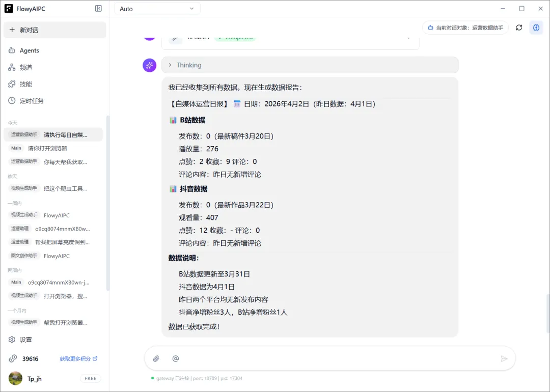Viewport: 550px width, 392px height.
Task: Click the FlowyAIPC logo icon
Action: coord(9,9)
